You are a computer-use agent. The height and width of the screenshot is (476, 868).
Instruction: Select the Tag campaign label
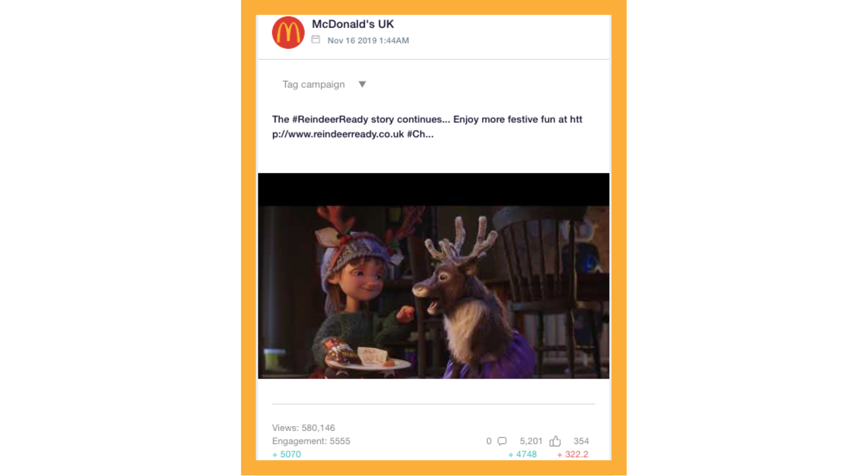314,84
